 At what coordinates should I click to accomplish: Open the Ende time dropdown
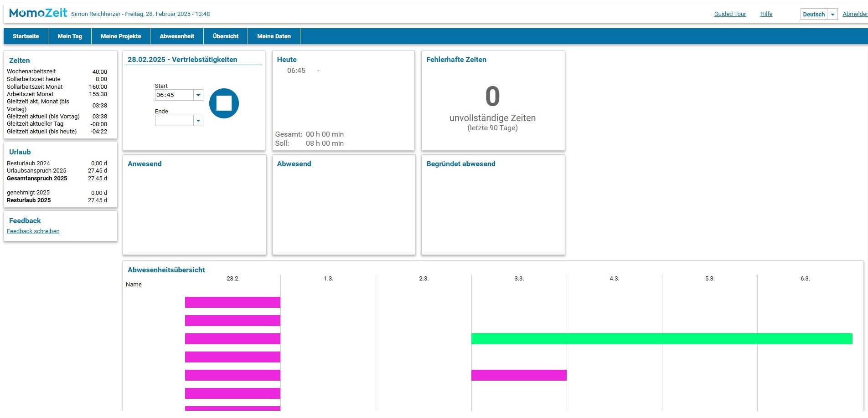(x=198, y=121)
